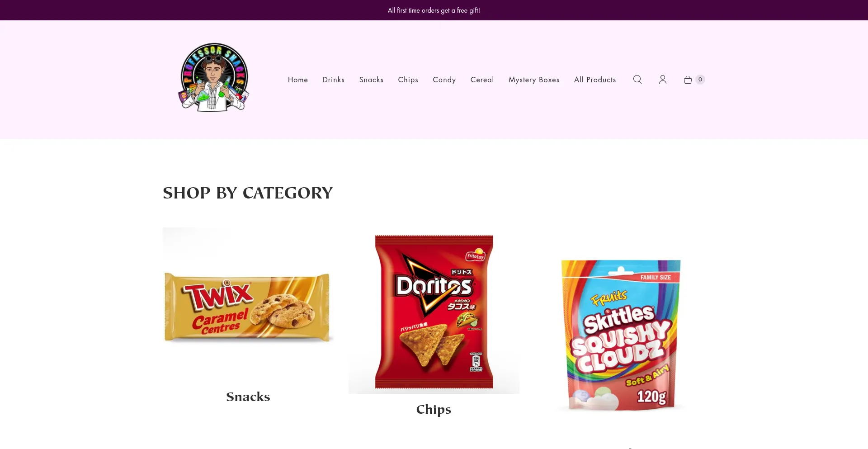The width and height of the screenshot is (868, 449).
Task: Open the Mystery Boxes menu item
Action: tap(534, 80)
